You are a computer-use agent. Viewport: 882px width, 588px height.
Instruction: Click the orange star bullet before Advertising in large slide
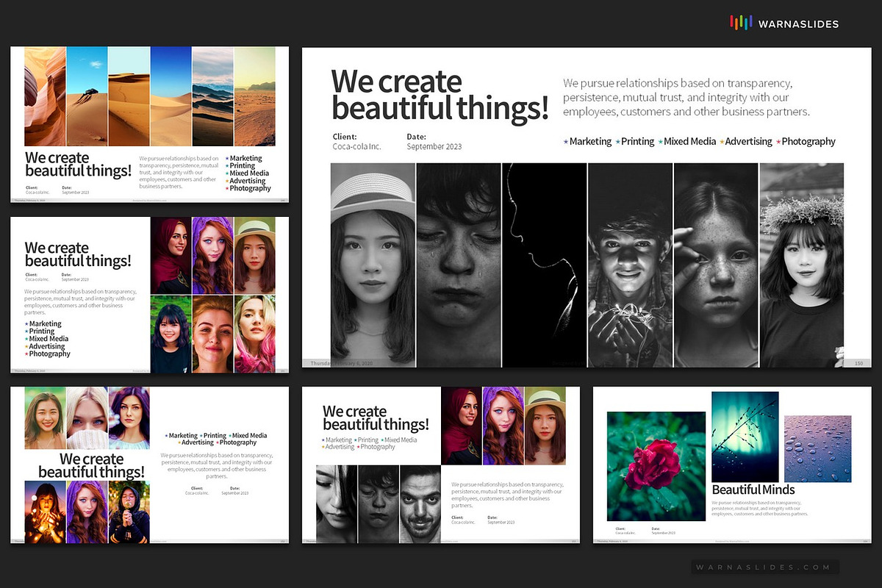click(x=722, y=141)
